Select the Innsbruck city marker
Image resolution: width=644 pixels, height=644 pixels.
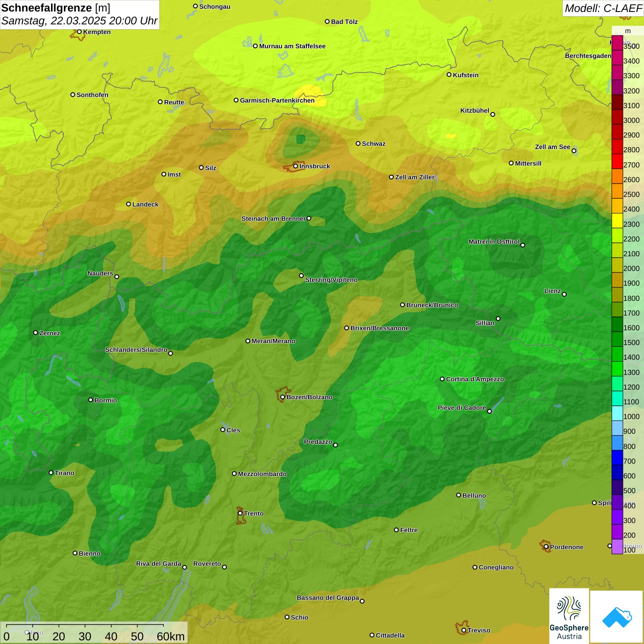[x=296, y=166]
